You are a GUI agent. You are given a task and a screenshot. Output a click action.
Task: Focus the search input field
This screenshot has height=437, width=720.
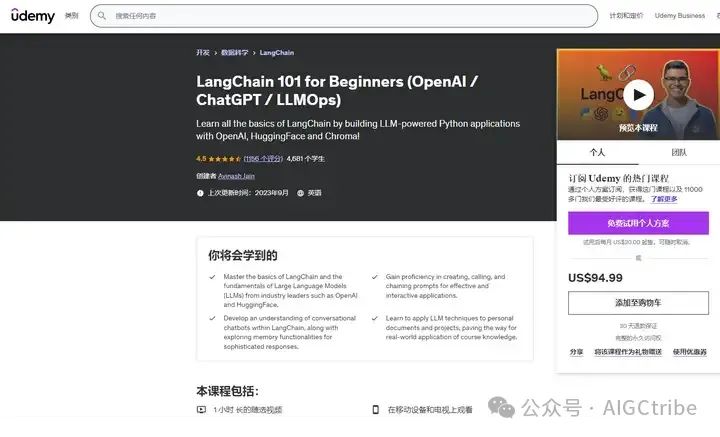tap(344, 16)
